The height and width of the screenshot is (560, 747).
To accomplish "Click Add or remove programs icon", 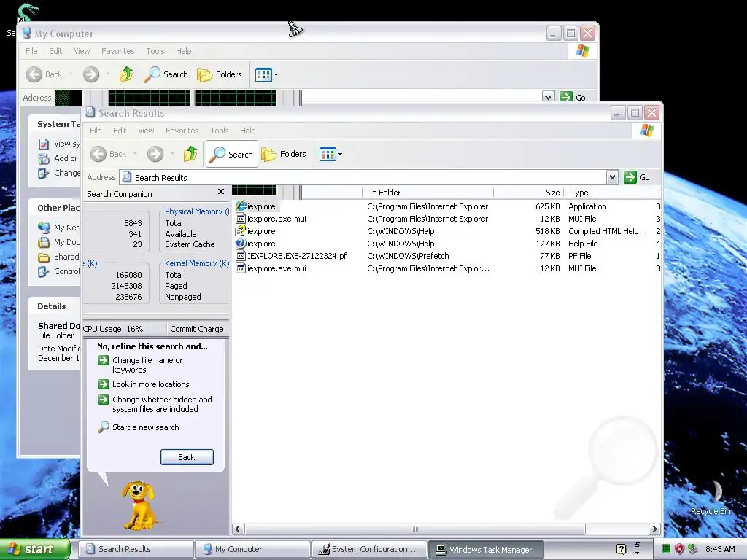I will [x=44, y=158].
